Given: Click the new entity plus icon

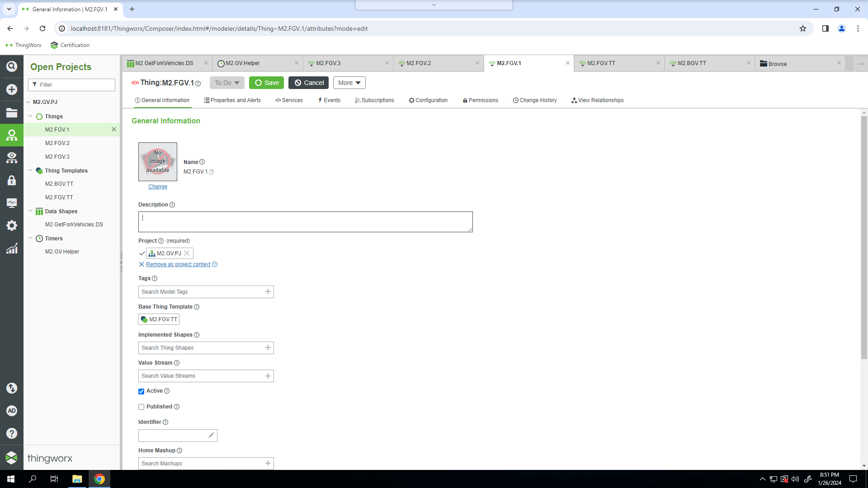Looking at the screenshot, I should point(12,89).
